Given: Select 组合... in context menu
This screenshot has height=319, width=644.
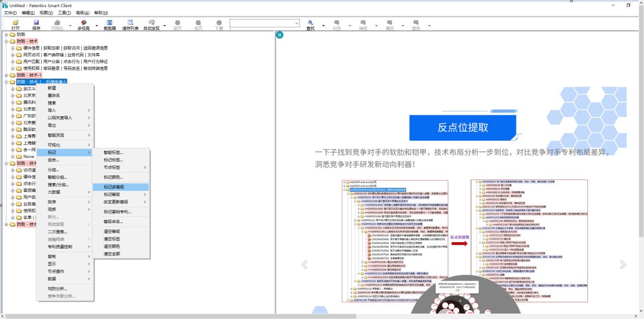Looking at the screenshot, I should pos(65,160).
